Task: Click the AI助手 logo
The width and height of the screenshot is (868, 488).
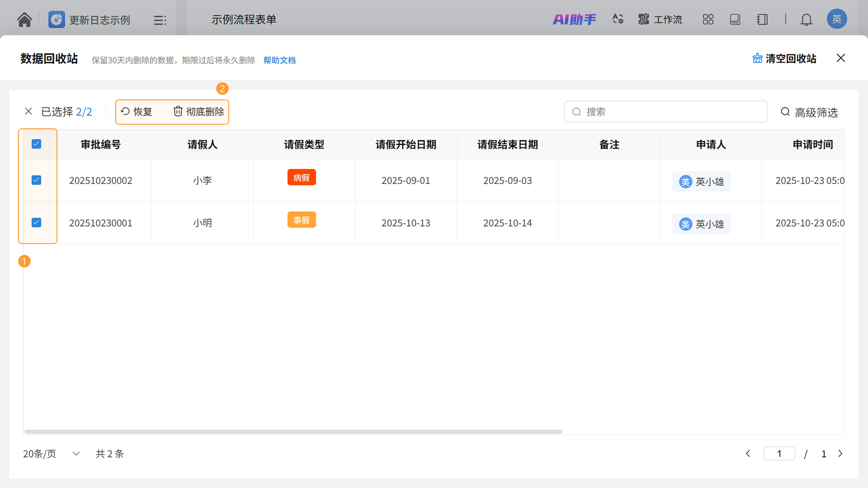Action: pyautogui.click(x=574, y=19)
